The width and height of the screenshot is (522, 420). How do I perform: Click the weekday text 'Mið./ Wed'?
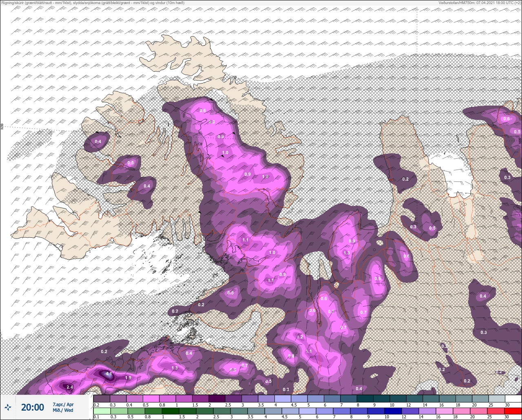pos(63,410)
